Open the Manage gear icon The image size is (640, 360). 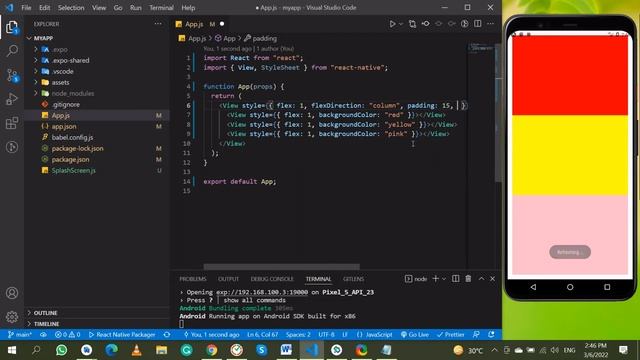coord(12,316)
